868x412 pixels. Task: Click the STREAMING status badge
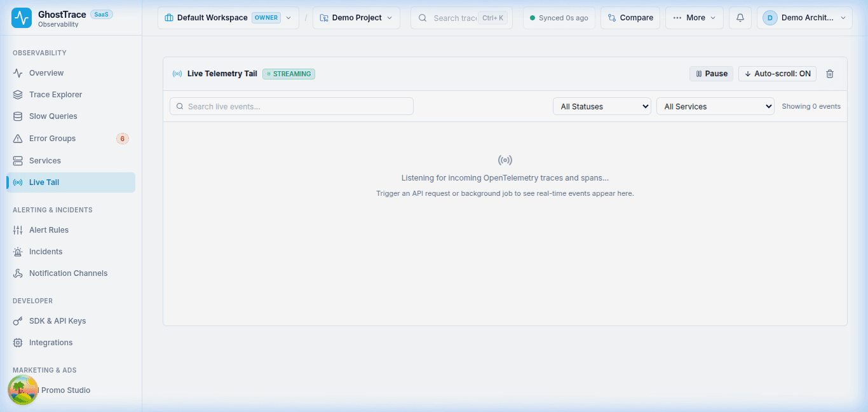point(288,74)
